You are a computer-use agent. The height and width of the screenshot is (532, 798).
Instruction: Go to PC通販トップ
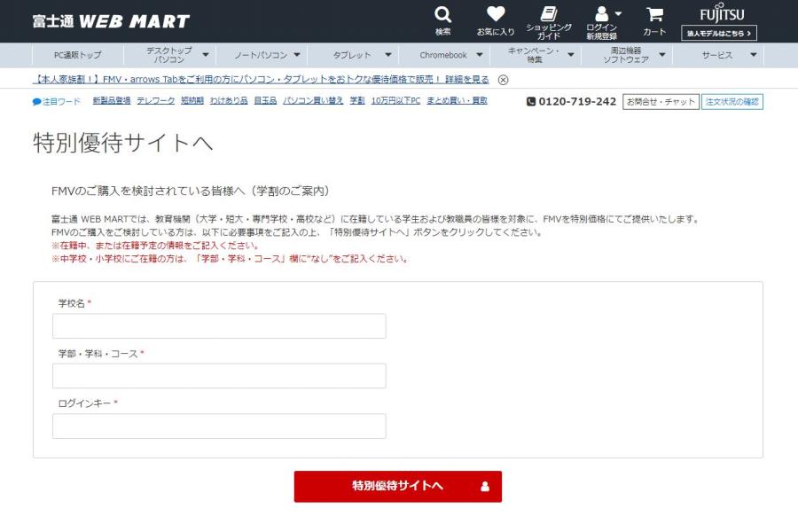pos(77,55)
